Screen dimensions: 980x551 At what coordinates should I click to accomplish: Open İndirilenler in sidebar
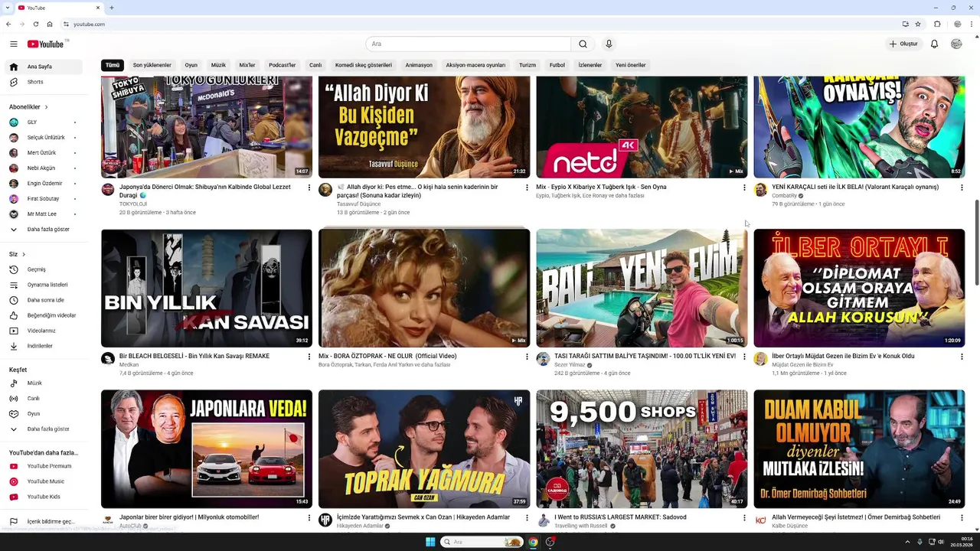pyautogui.click(x=44, y=346)
